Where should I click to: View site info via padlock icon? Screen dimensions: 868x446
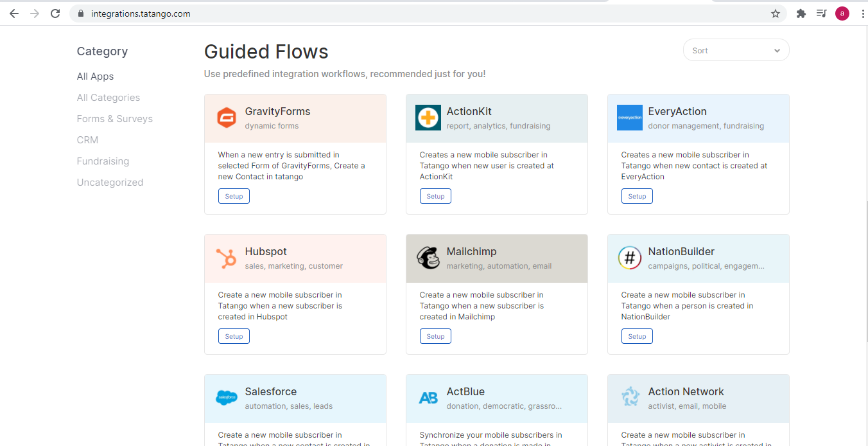(x=80, y=13)
